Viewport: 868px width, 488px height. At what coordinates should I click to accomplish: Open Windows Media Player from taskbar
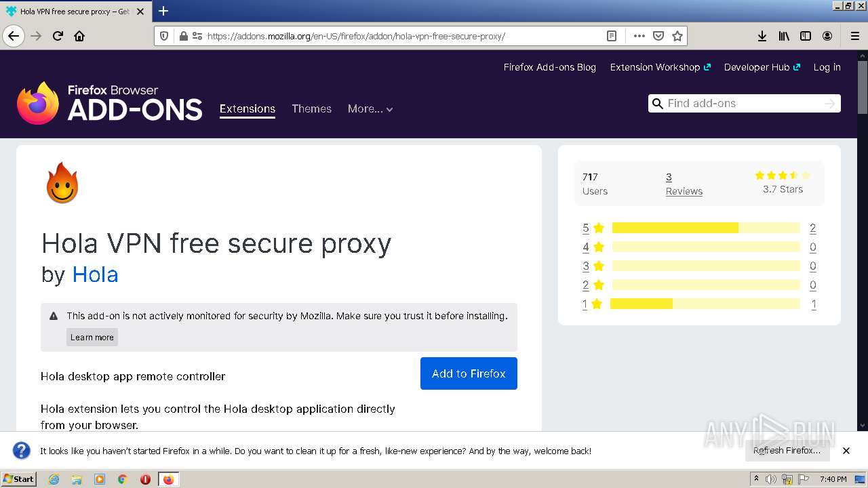tap(100, 479)
